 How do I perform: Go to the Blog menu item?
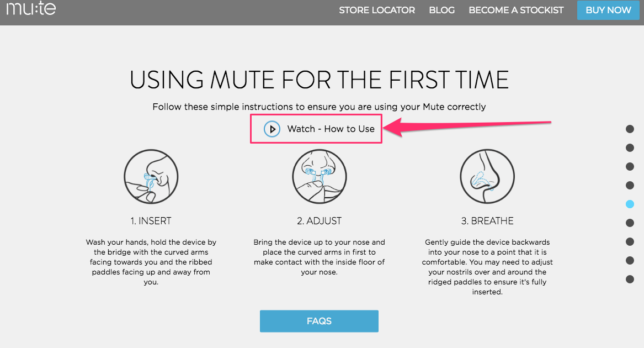coord(442,10)
